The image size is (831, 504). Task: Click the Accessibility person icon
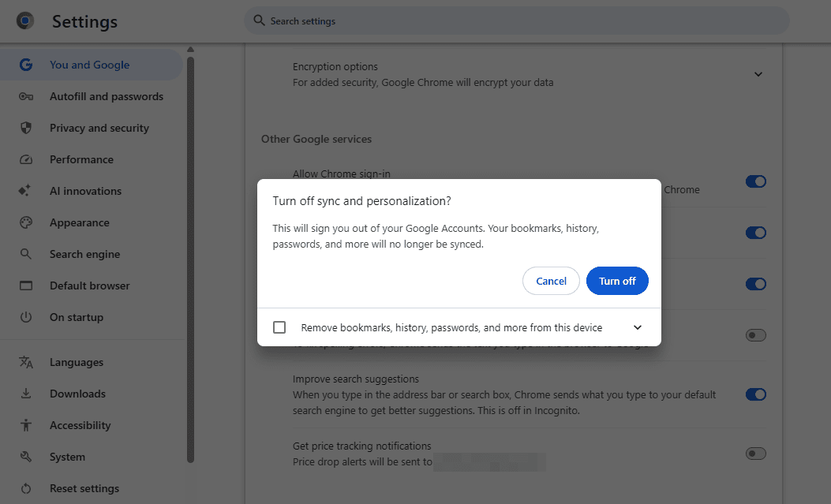click(26, 425)
